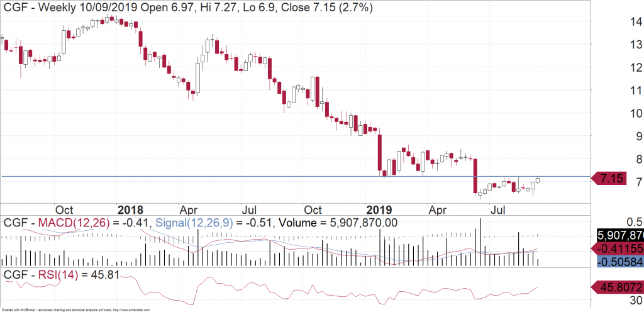
Task: Click the blue -0.50584 Signal value tag
Action: (x=619, y=262)
